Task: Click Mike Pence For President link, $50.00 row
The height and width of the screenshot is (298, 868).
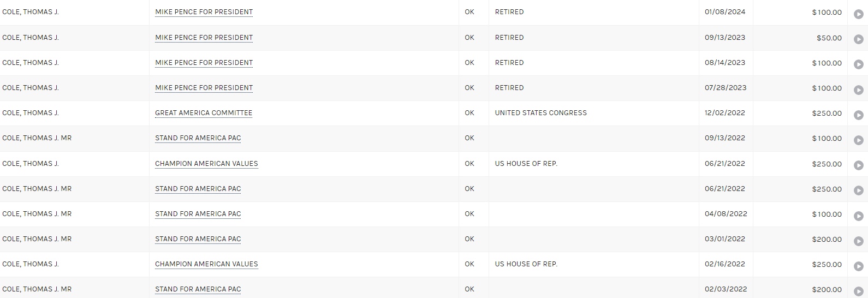Action: click(204, 38)
